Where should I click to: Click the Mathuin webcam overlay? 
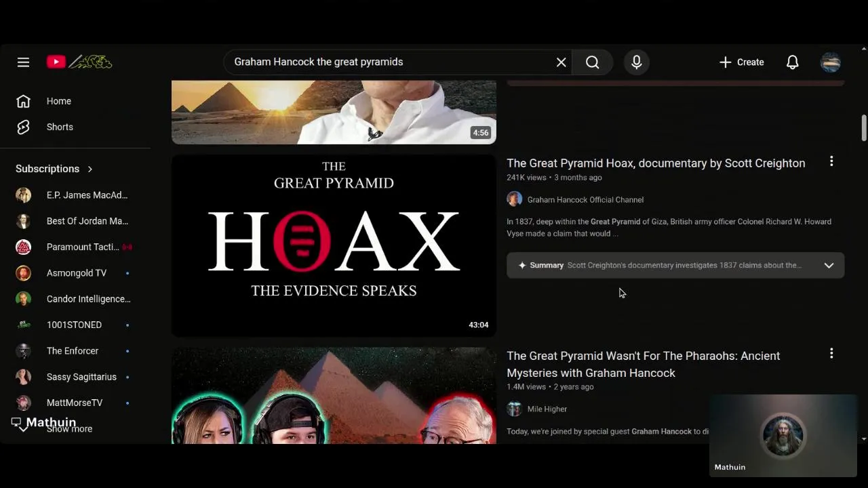pyautogui.click(x=783, y=435)
